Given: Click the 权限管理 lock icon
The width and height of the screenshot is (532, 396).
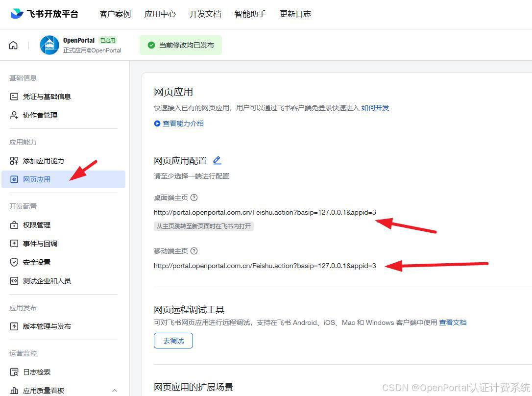Looking at the screenshot, I should pyautogui.click(x=14, y=225).
